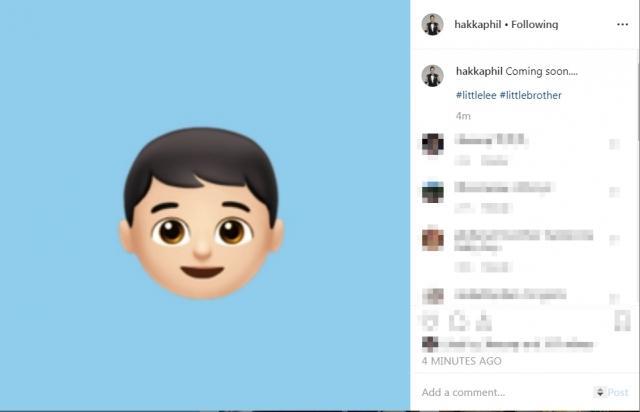
Task: Click the Post button to submit the comment
Action: (x=618, y=392)
